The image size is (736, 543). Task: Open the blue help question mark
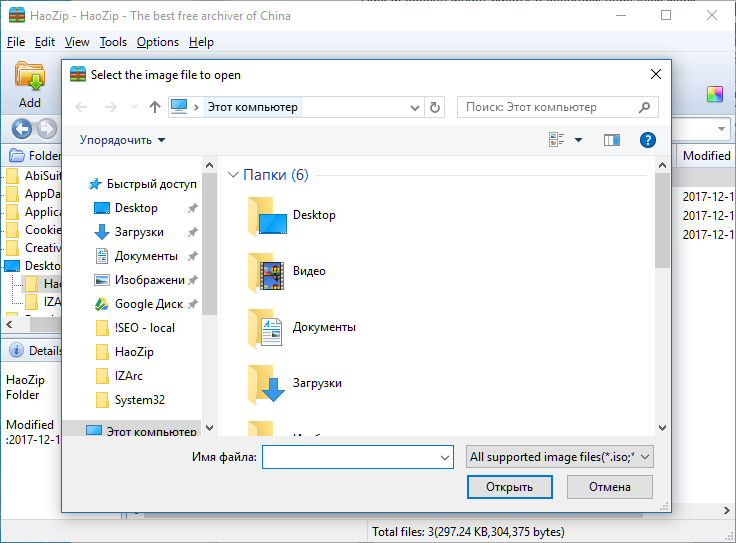(x=648, y=140)
